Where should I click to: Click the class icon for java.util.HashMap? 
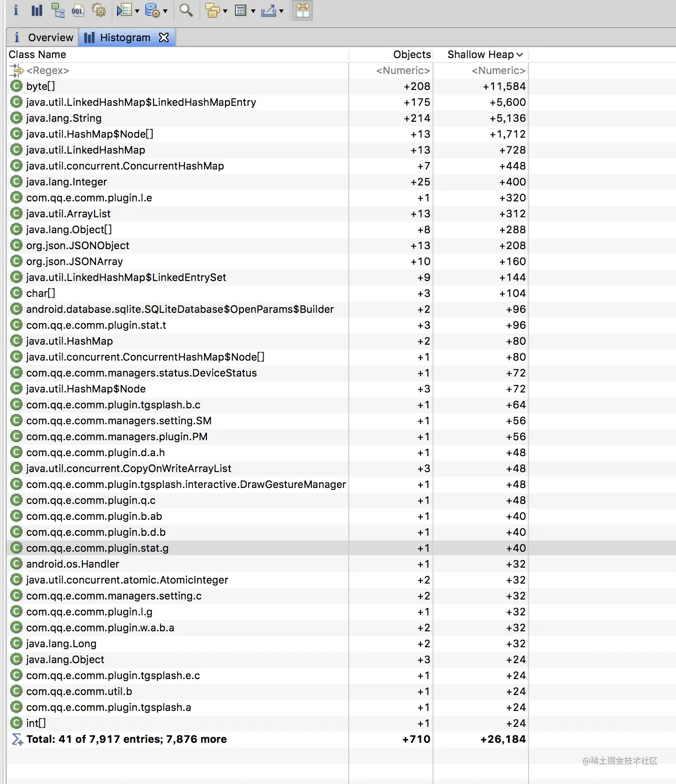tap(16, 341)
